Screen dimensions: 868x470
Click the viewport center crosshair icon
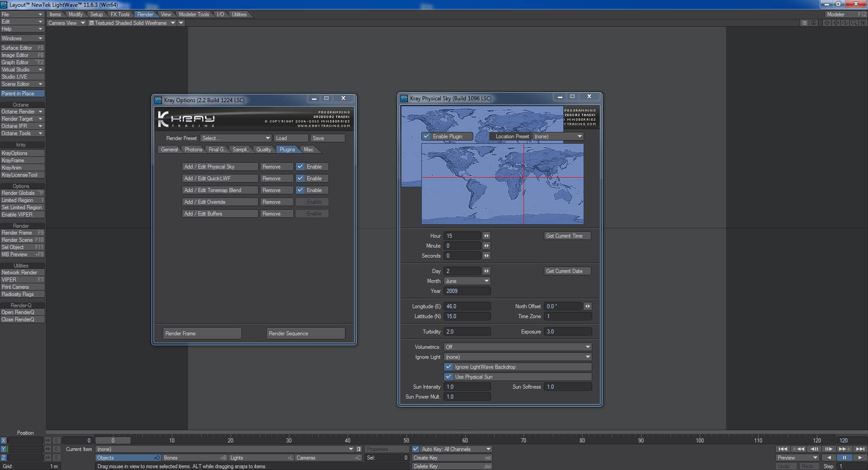[x=827, y=23]
